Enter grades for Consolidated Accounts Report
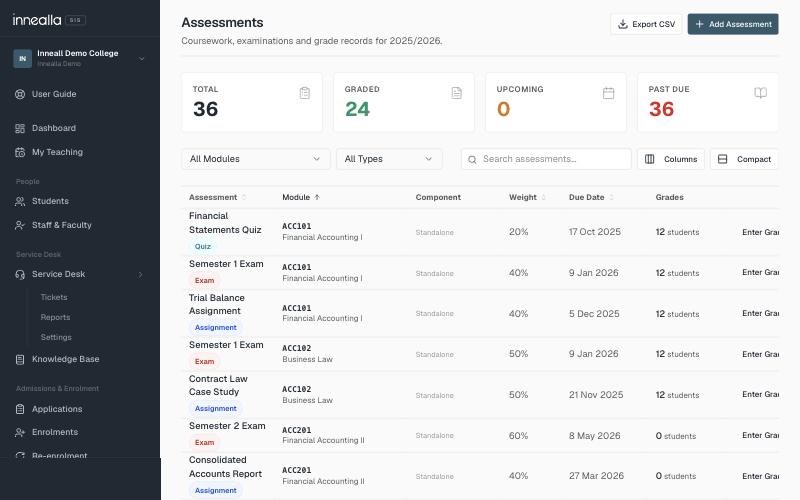 pyautogui.click(x=760, y=476)
